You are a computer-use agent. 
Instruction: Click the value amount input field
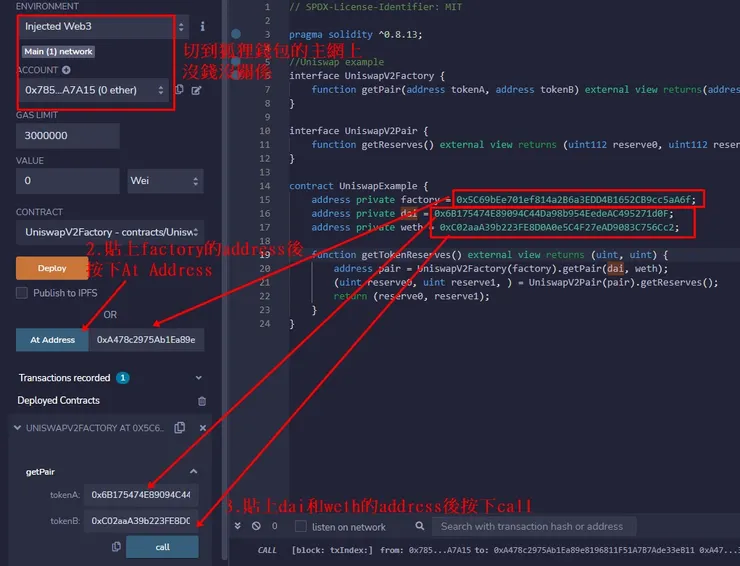[x=67, y=181]
